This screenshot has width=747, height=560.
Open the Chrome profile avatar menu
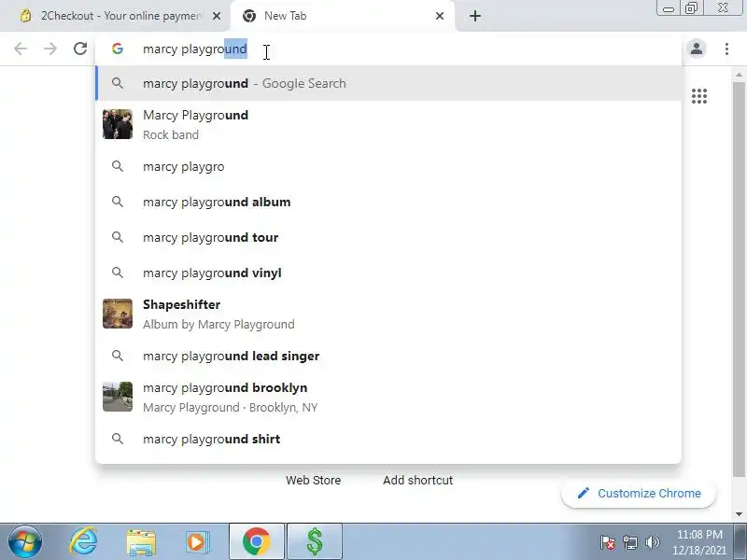pyautogui.click(x=697, y=49)
